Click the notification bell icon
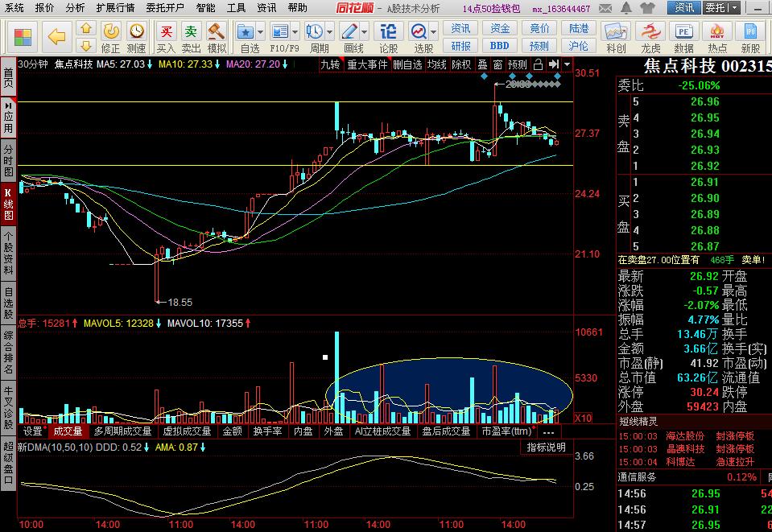 626,8
